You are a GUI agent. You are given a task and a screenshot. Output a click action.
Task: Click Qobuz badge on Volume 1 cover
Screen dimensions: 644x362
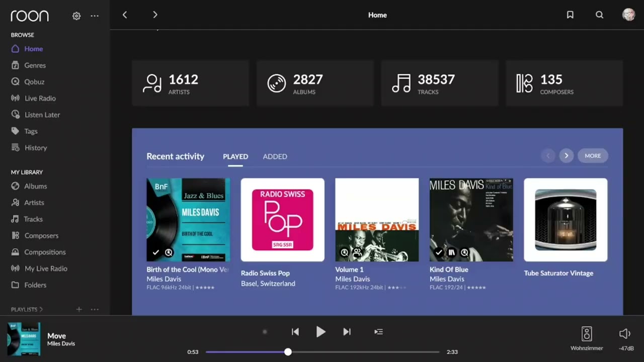[344, 252]
